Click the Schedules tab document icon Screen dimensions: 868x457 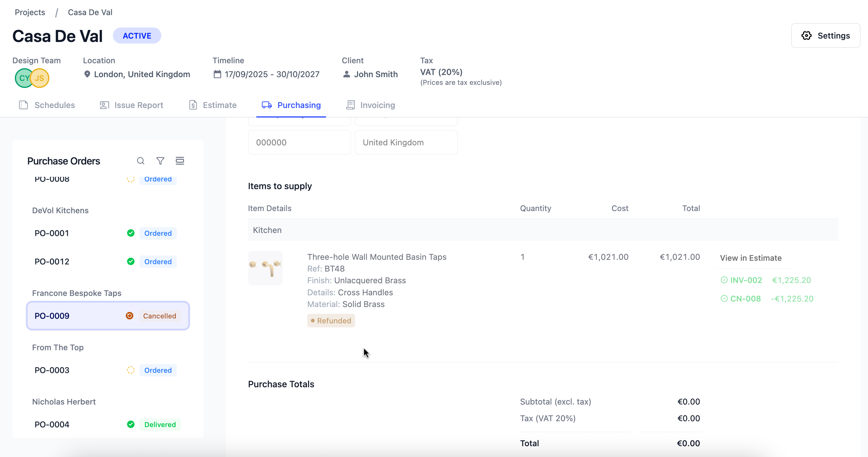[23, 105]
